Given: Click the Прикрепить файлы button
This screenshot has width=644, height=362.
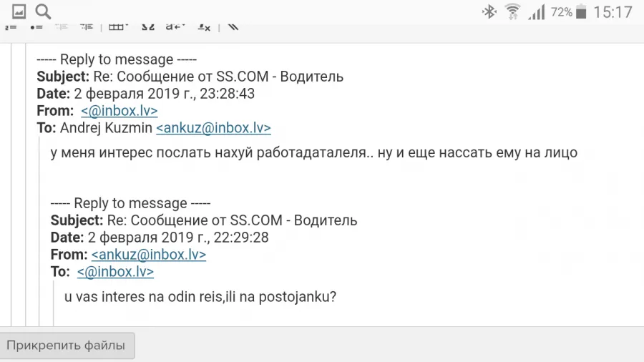Looking at the screenshot, I should 67,346.
